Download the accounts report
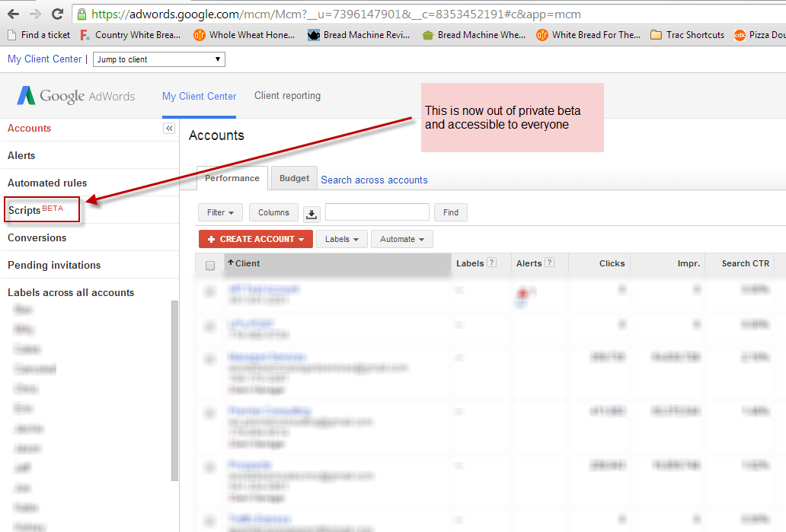This screenshot has height=532, width=786. point(312,214)
